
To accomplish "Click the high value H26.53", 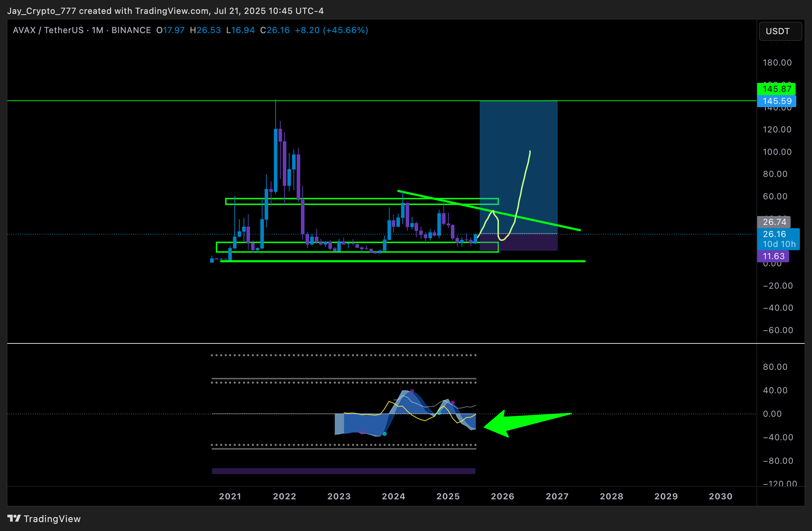I will [x=205, y=30].
